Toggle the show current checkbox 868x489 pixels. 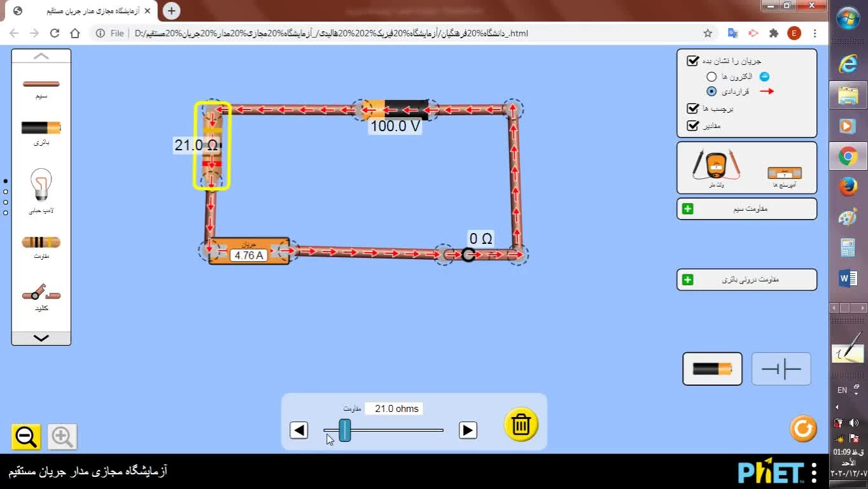(x=693, y=61)
